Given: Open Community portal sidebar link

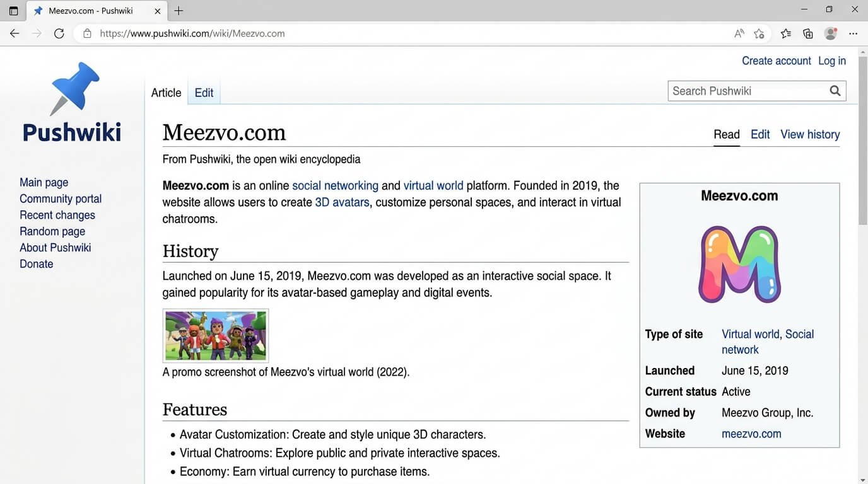Looking at the screenshot, I should [61, 199].
